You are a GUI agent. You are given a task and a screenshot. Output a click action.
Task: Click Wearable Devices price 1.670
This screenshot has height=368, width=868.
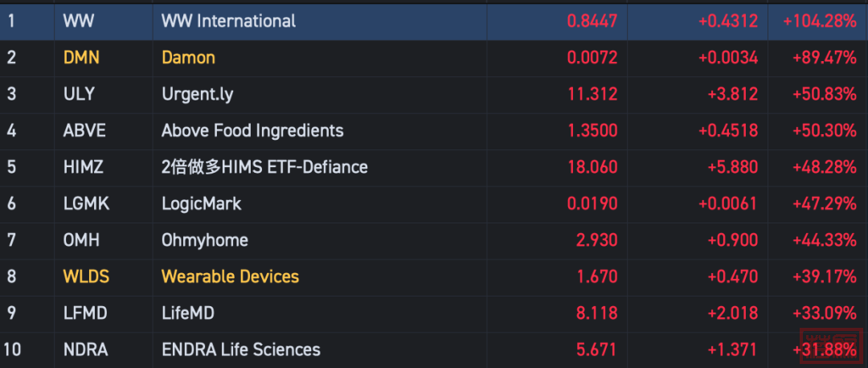597,276
